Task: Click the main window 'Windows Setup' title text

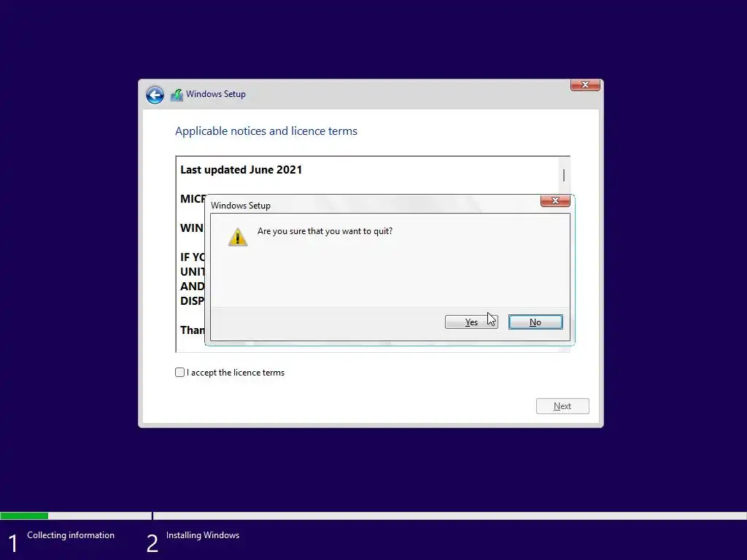Action: click(216, 94)
